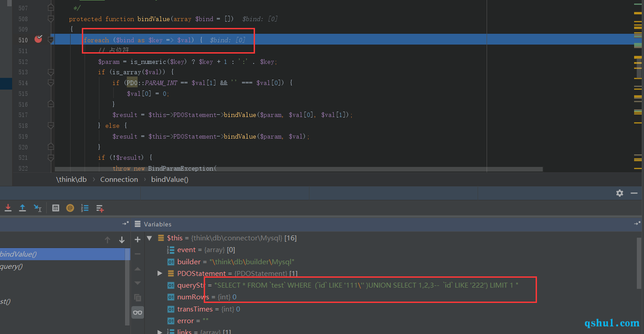The width and height of the screenshot is (644, 334).
Task: Select the error variable row
Action: (x=391, y=321)
